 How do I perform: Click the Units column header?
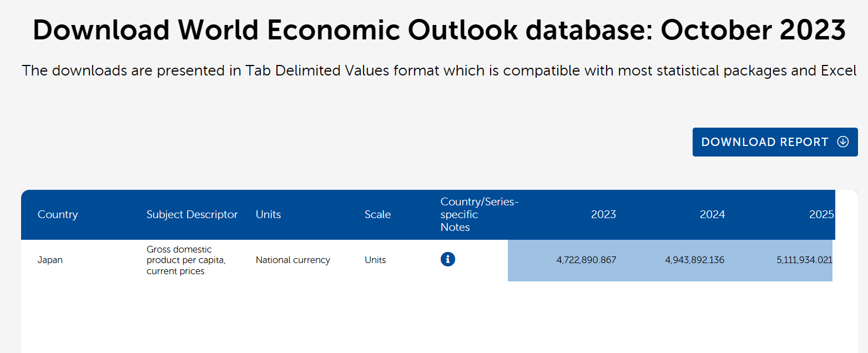[268, 215]
